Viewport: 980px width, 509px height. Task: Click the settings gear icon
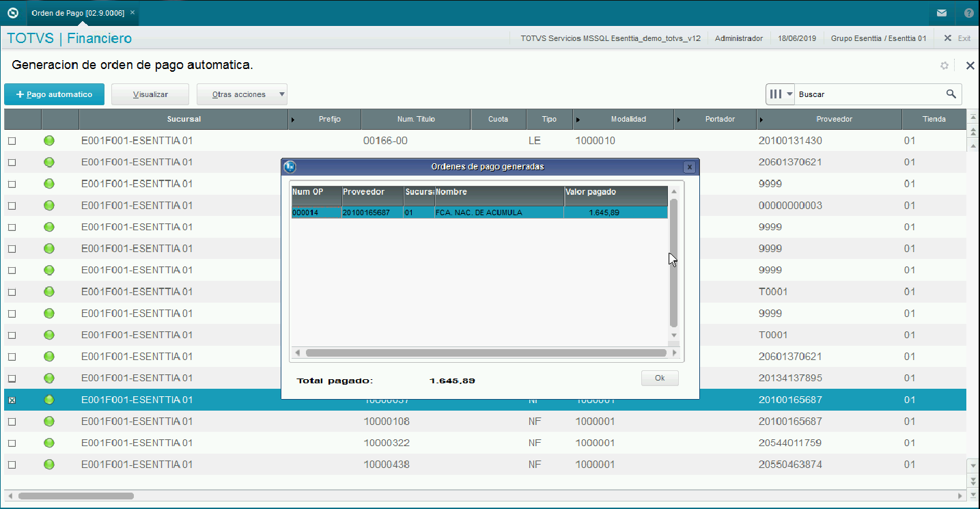[x=944, y=66]
